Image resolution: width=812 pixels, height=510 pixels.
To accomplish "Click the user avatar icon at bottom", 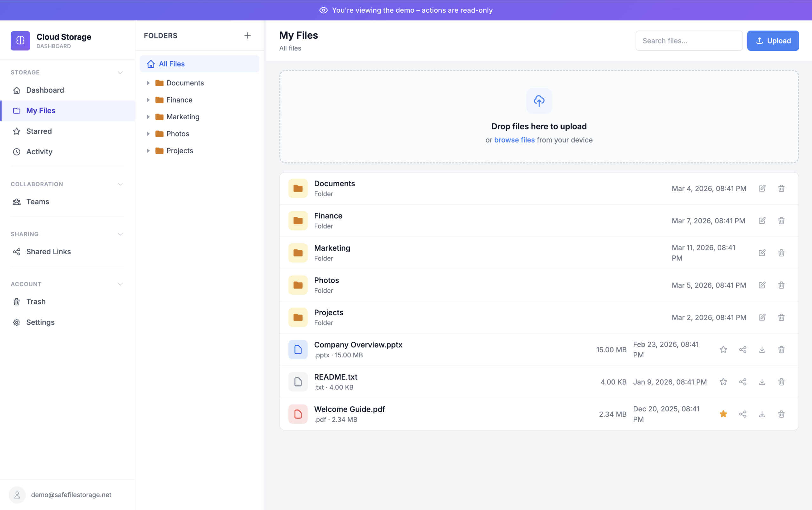I will pos(17,494).
